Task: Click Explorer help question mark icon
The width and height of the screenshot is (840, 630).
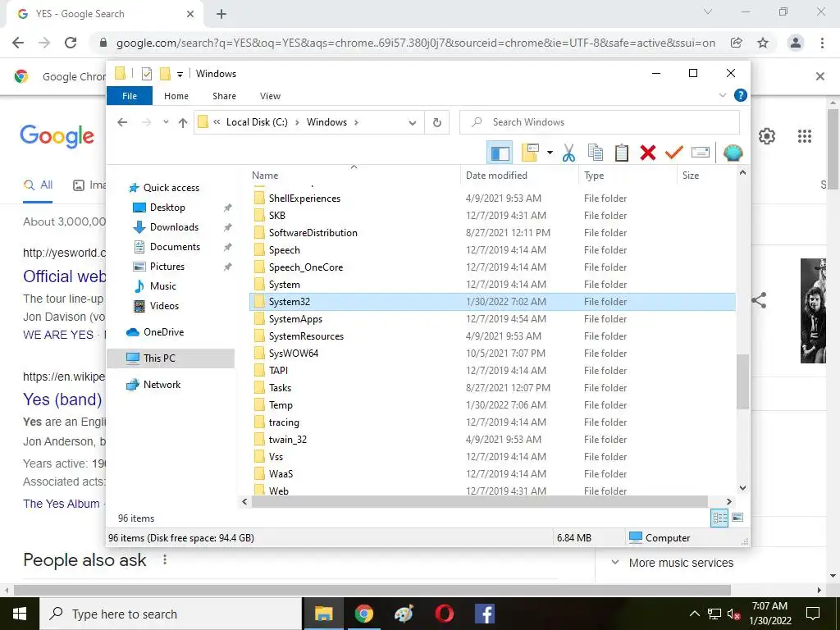Action: 741,95
